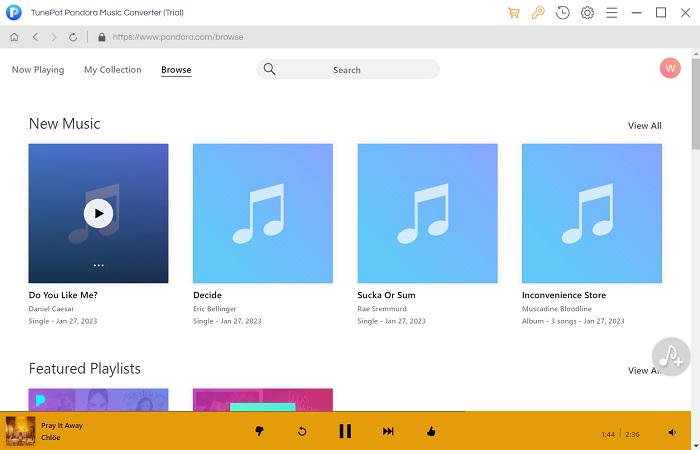Viewport: 700px width, 450px height.
Task: Open the hamburger menu icon
Action: pos(611,13)
